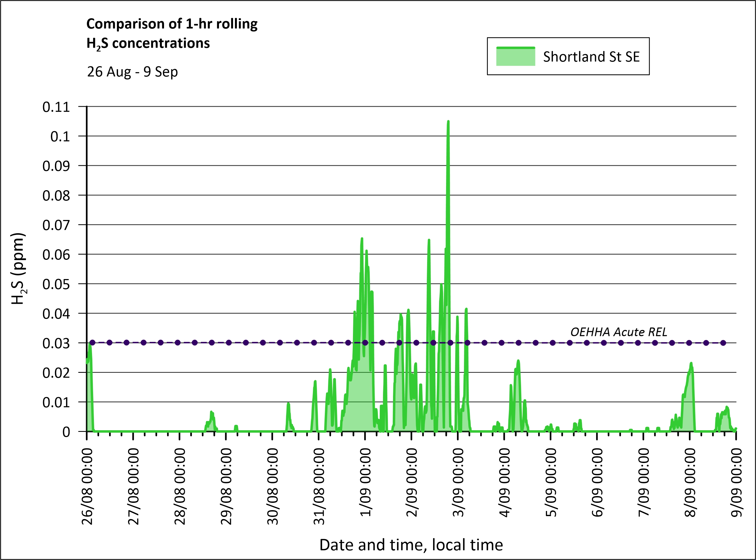
Task: Click the 0 y-axis tick label
Action: 66,432
